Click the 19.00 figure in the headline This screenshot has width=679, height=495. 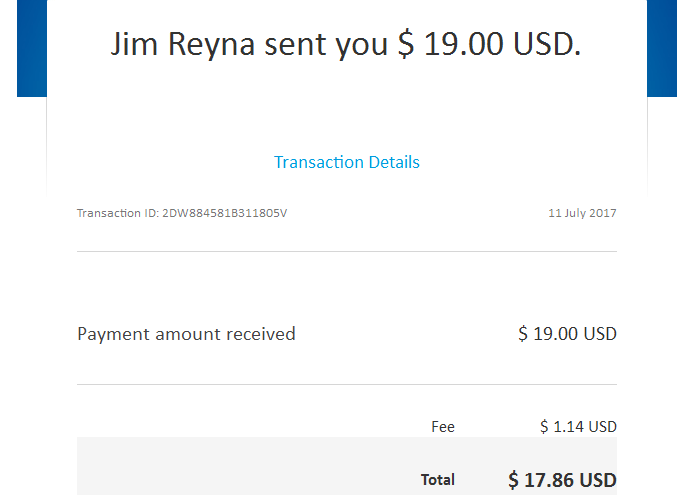pyautogui.click(x=464, y=44)
